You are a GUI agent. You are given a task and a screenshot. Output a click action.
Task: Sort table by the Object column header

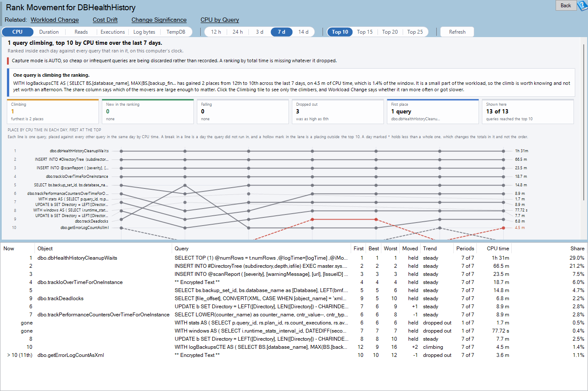click(x=104, y=249)
